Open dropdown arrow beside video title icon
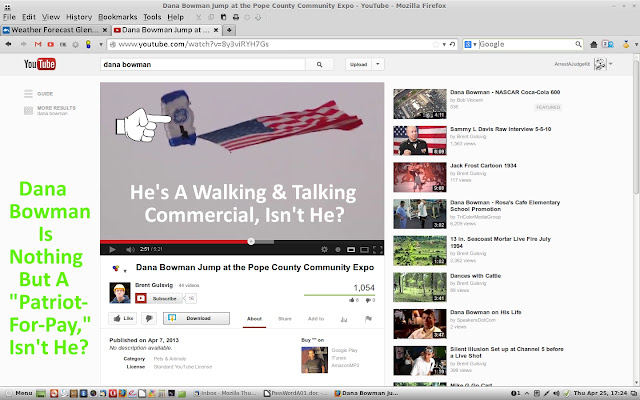The height and width of the screenshot is (400, 640). pyautogui.click(x=125, y=271)
